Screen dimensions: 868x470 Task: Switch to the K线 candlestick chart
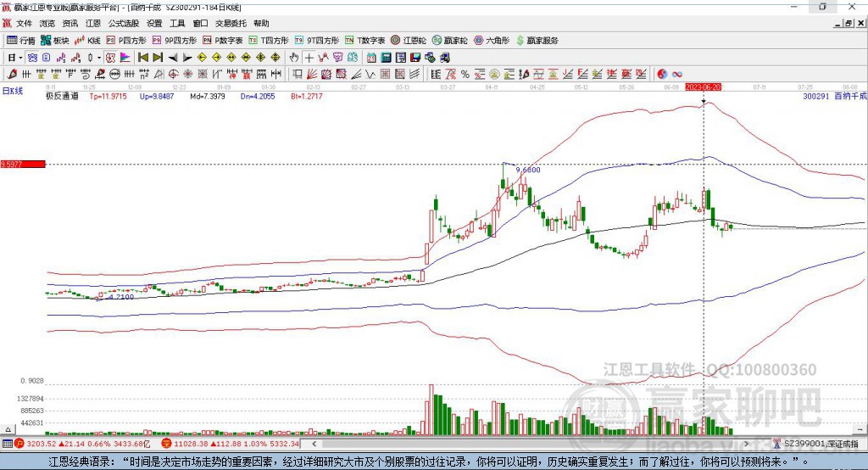tap(87, 41)
